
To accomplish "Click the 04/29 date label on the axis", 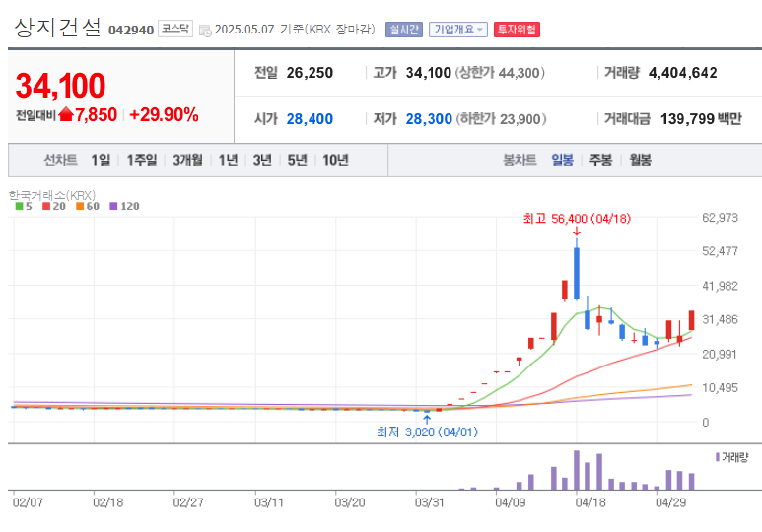I will 670,502.
